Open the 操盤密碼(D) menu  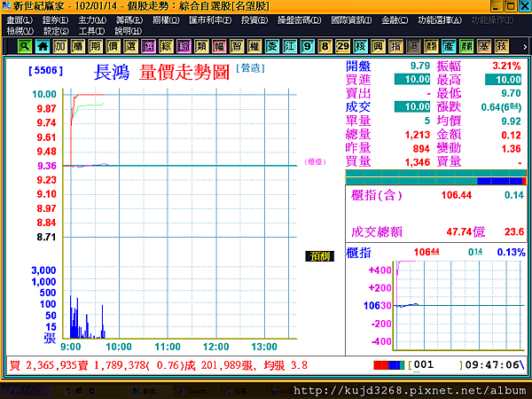point(300,20)
